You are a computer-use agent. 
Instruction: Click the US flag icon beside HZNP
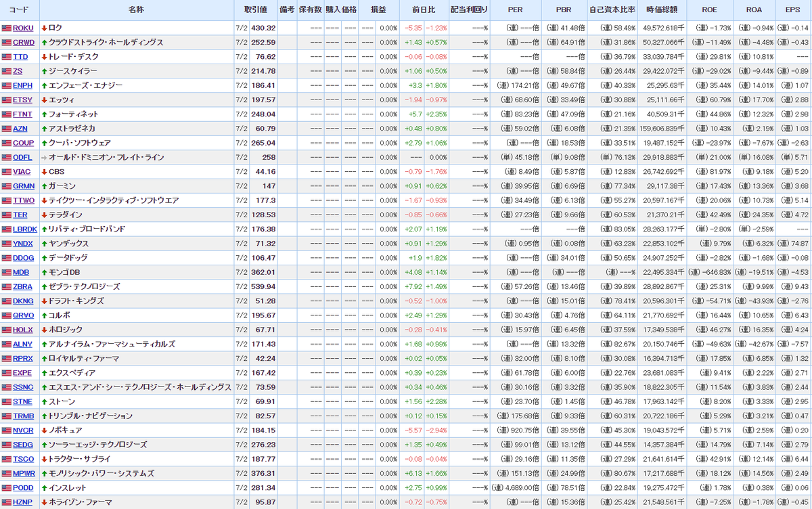tap(7, 502)
